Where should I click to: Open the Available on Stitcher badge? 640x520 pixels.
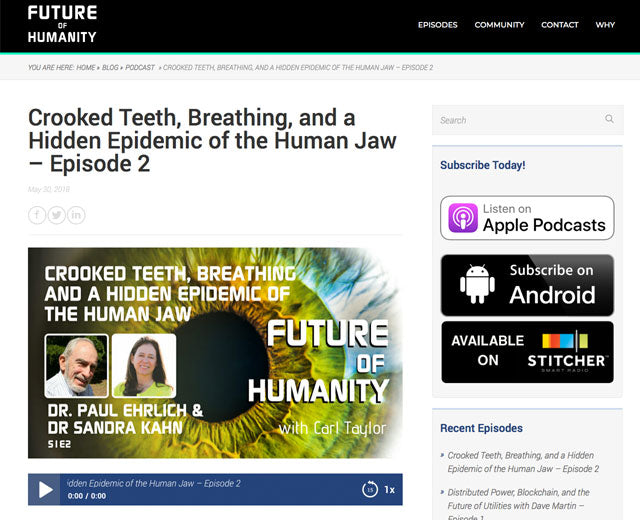[x=527, y=351]
